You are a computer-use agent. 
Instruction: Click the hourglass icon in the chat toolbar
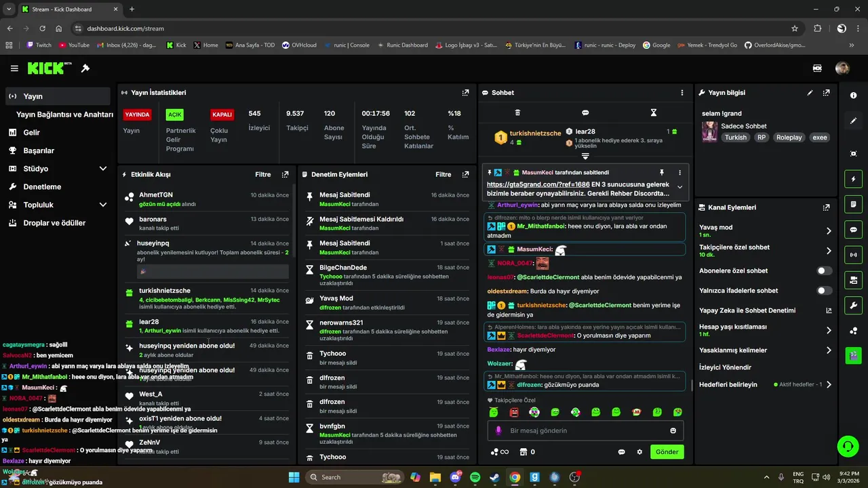pos(654,113)
